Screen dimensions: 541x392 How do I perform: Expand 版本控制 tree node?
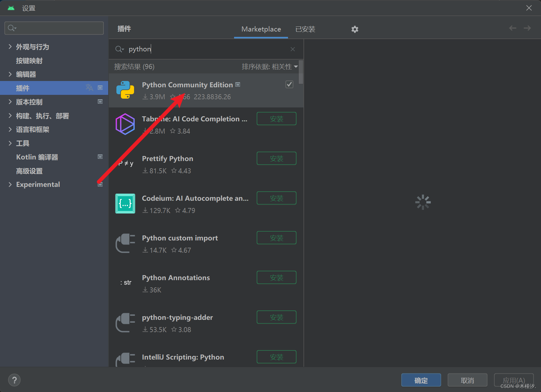10,101
